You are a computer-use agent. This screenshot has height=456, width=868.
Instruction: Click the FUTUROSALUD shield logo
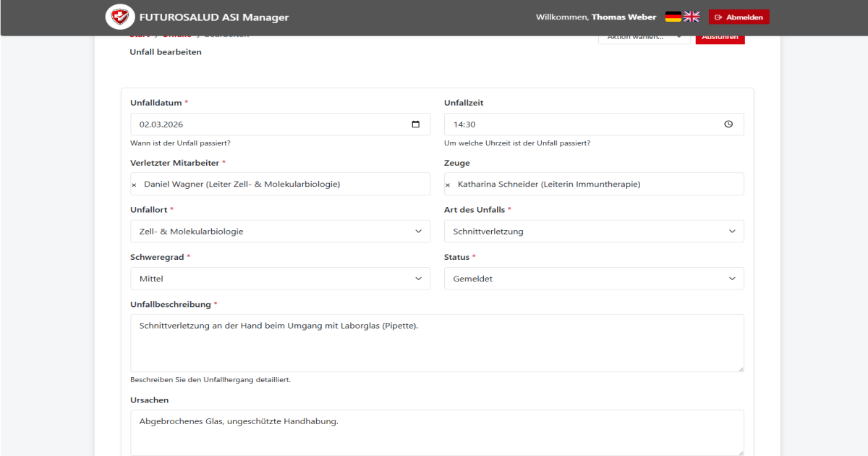(x=120, y=16)
